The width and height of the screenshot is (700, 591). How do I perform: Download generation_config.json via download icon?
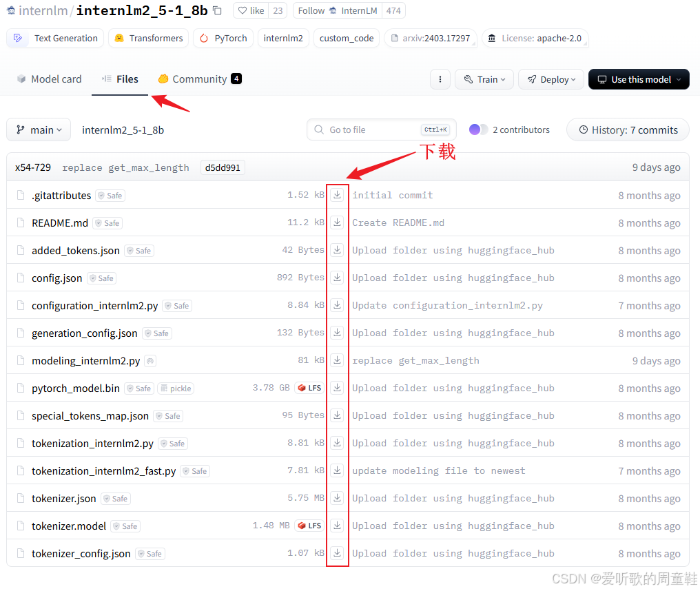(x=337, y=333)
